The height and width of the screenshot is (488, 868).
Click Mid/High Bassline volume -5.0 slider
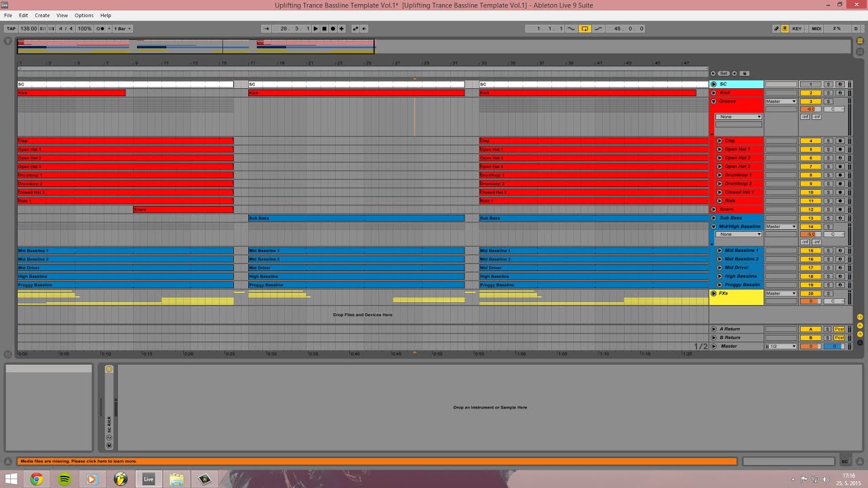(810, 235)
